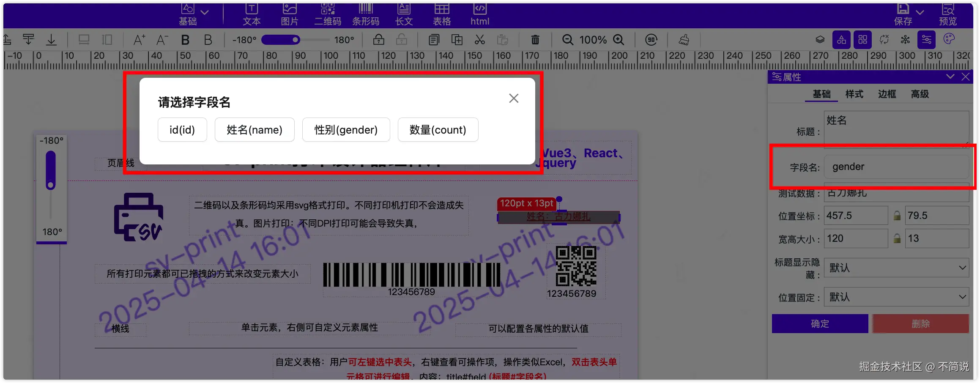Choose the 姓名(name) field name
980x383 pixels.
click(x=255, y=130)
